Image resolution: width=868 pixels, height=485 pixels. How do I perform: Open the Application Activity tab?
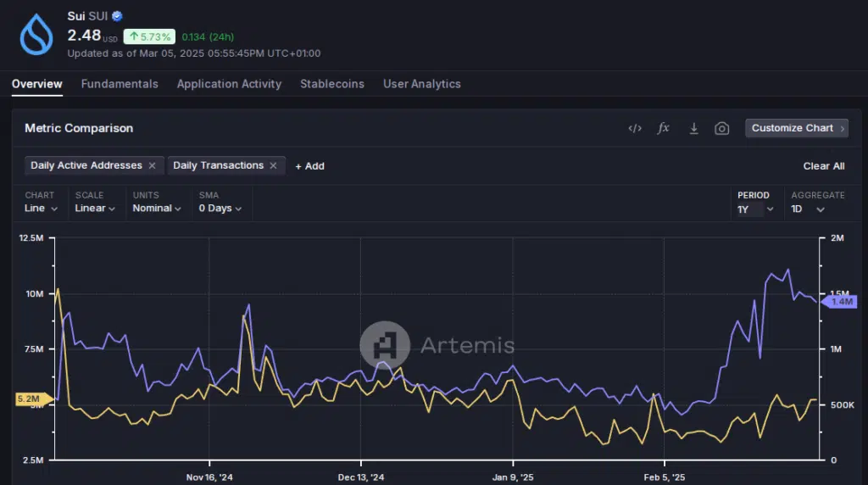click(x=229, y=84)
